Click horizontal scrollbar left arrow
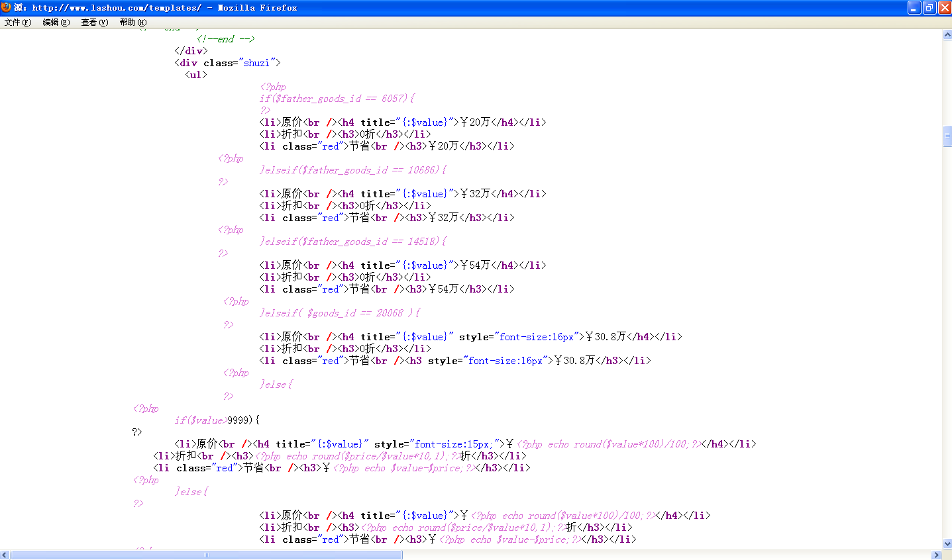This screenshot has width=952, height=560. point(5,555)
